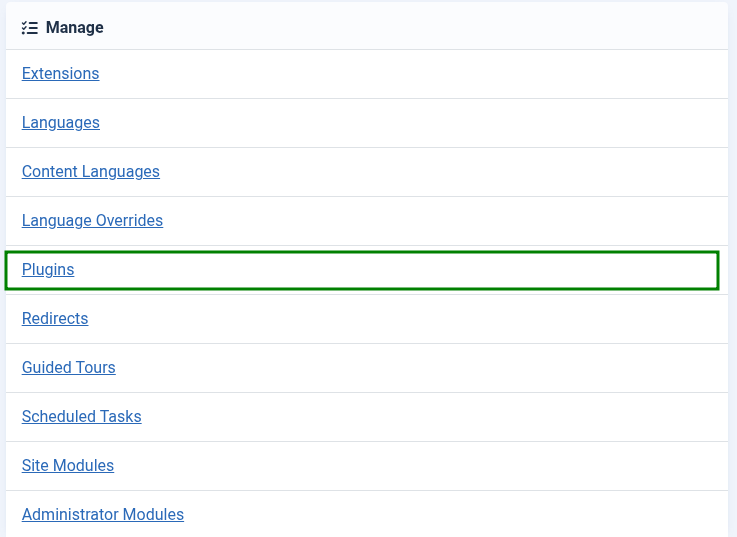Screen dimensions: 737x537
Task: Open the Content Languages link
Action: tap(91, 172)
